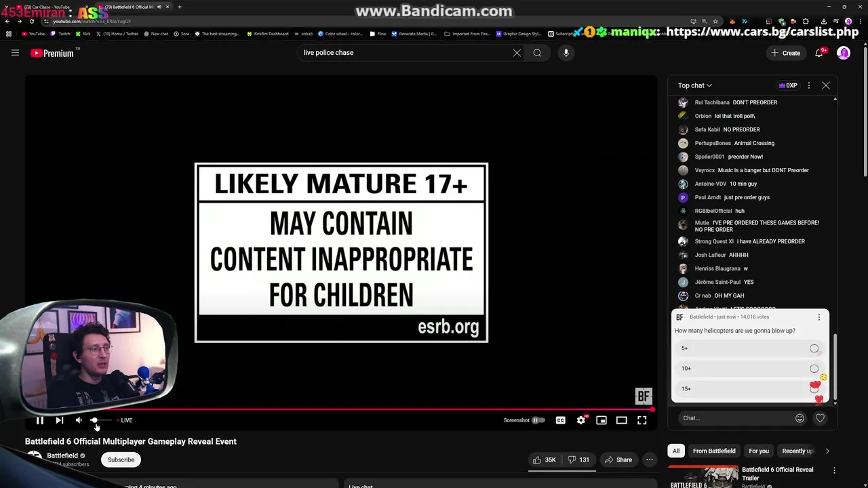Select the All filter chip
Screen dimensions: 868x488
click(676, 451)
